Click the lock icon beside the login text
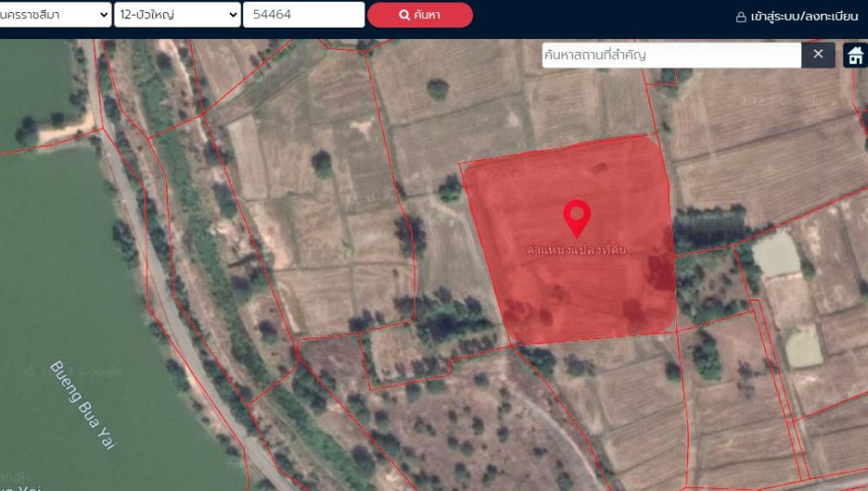868x491 pixels. [740, 16]
